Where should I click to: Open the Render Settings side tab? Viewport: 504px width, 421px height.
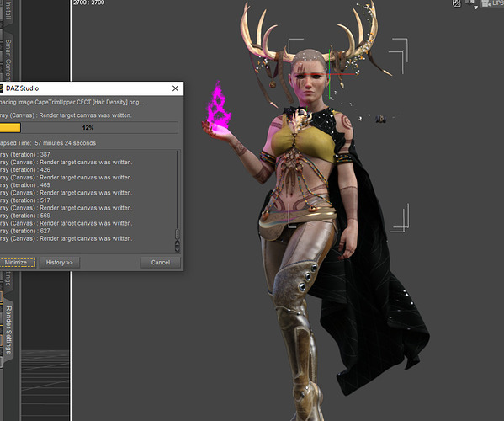(8, 330)
